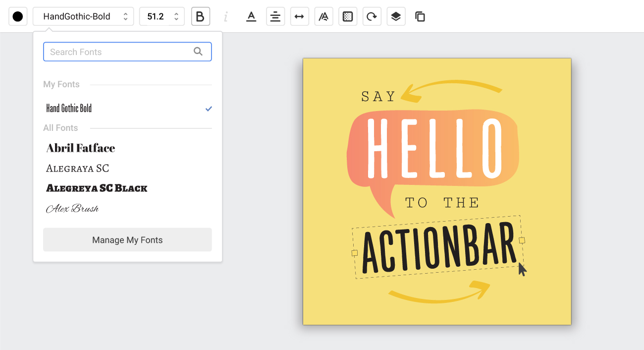Click the transparency checkerboard icon
Image resolution: width=644 pixels, height=350 pixels.
pos(348,17)
